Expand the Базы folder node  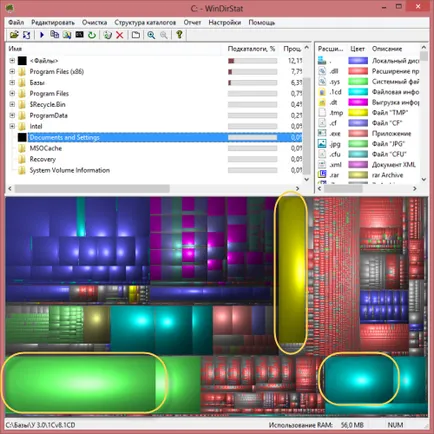[12, 82]
